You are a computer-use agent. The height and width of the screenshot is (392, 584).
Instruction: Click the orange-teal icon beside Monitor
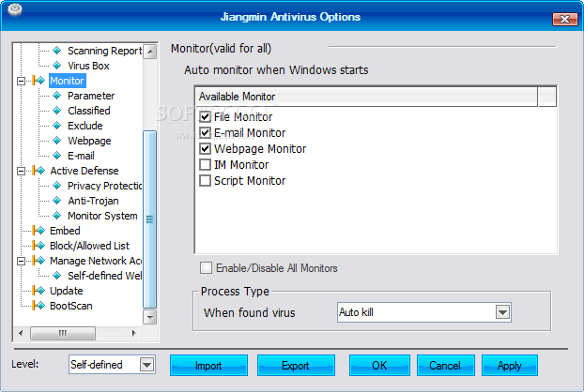[38, 81]
